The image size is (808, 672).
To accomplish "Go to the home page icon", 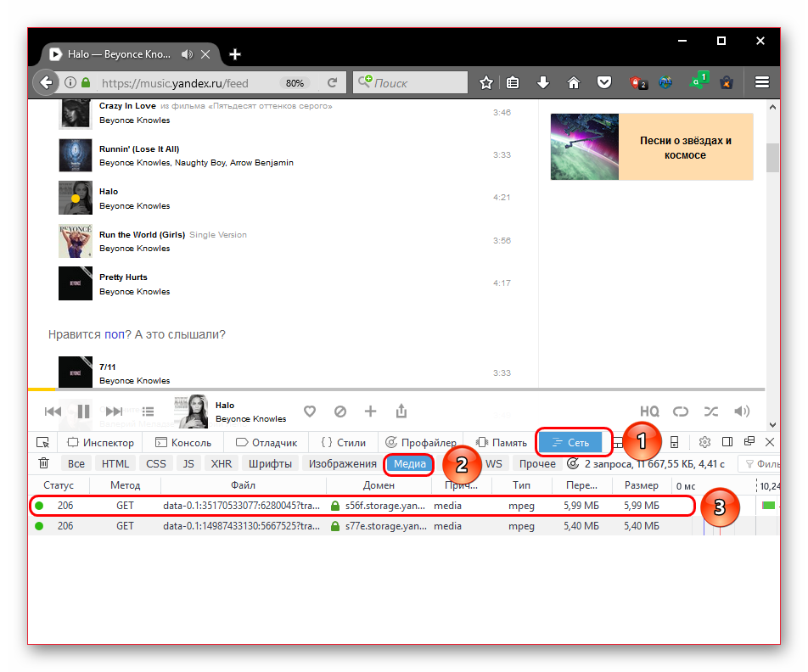I will [574, 82].
